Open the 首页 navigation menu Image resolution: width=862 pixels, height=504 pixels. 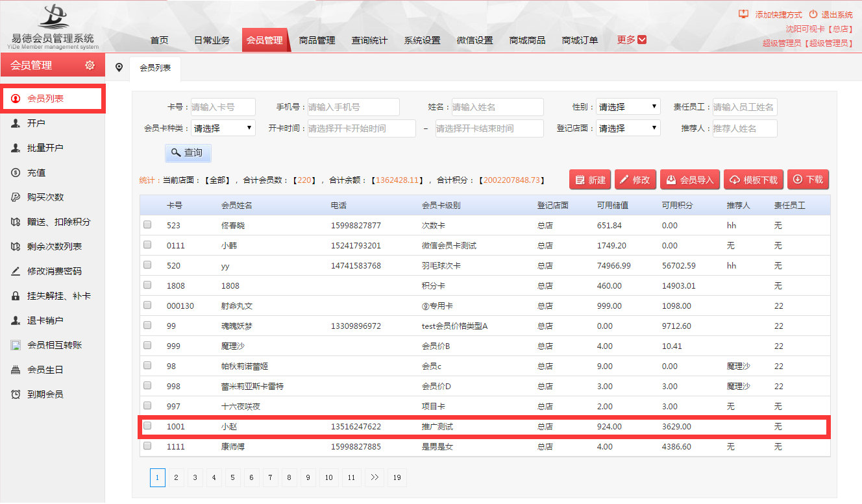(160, 40)
